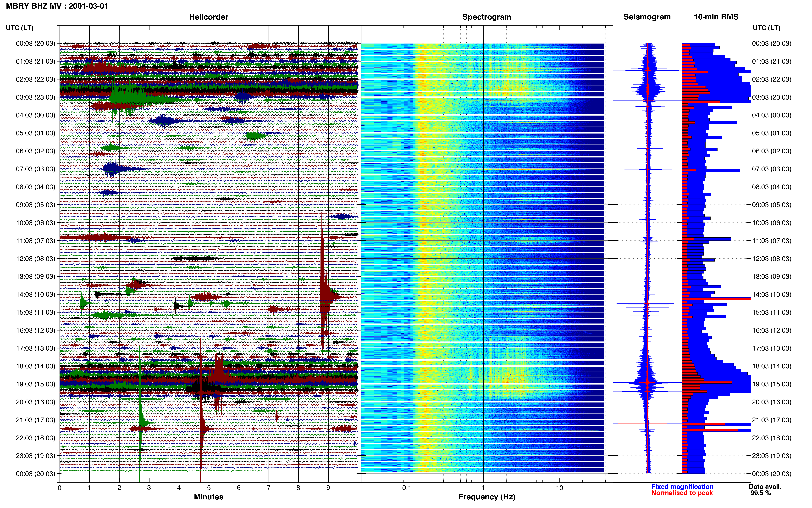Image resolution: width=812 pixels, height=508 pixels.
Task: Click the 'Data avail. 99.5 %' readout
Action: pyautogui.click(x=765, y=490)
